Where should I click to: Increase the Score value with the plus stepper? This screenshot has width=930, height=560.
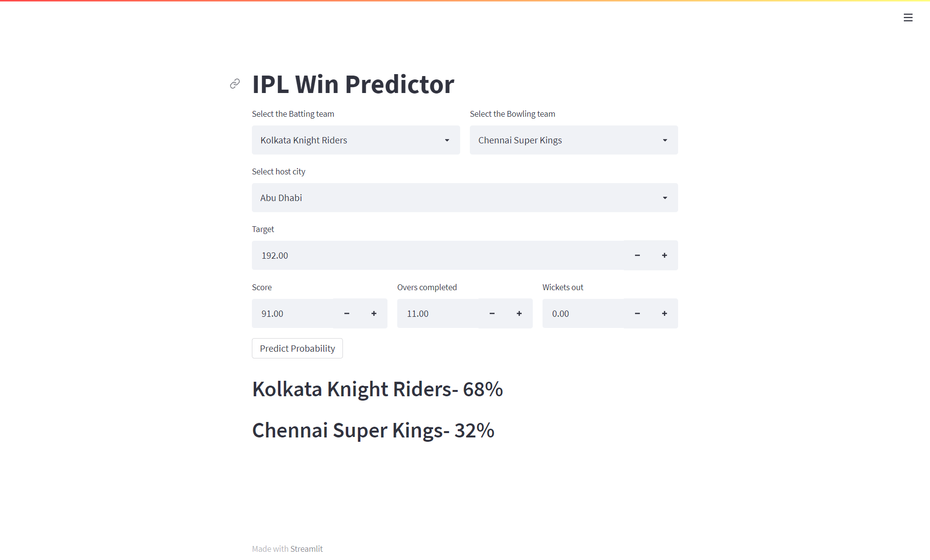click(373, 313)
